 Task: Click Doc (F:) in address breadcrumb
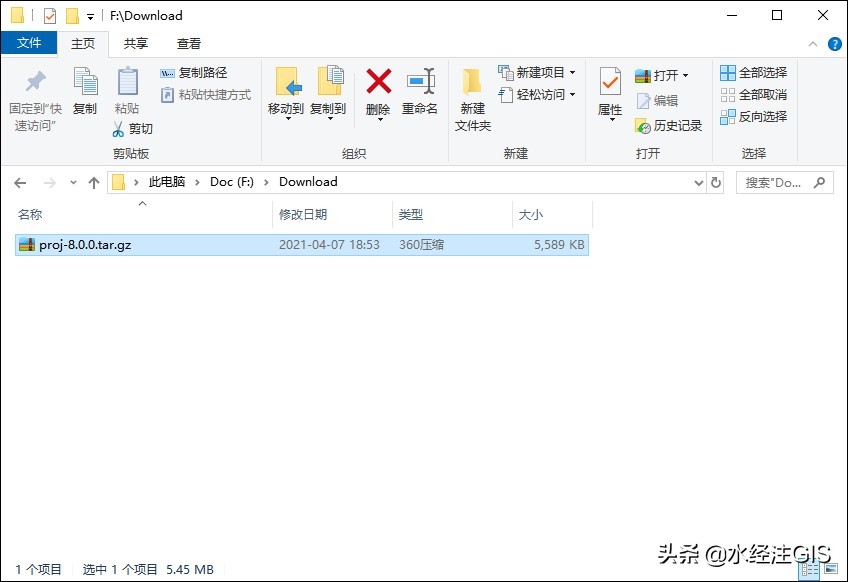coord(232,182)
